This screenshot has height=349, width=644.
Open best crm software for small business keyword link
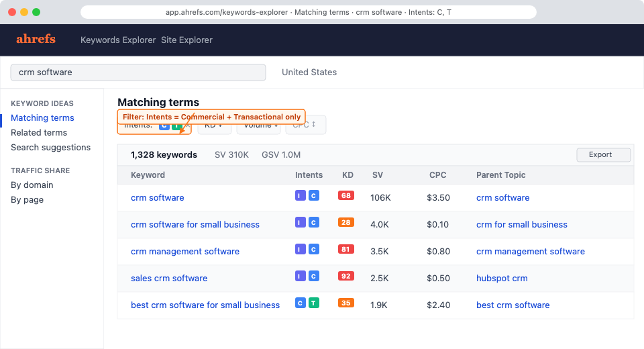click(x=205, y=305)
